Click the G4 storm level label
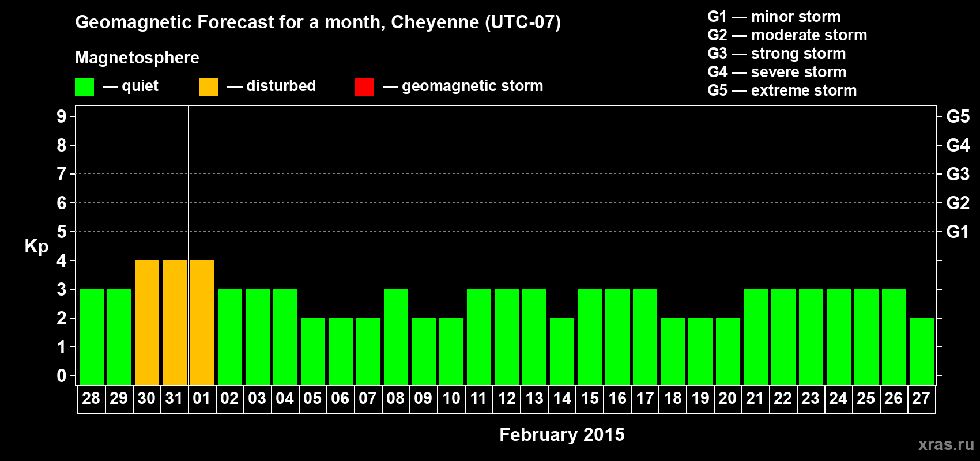980x461 pixels. click(x=958, y=145)
